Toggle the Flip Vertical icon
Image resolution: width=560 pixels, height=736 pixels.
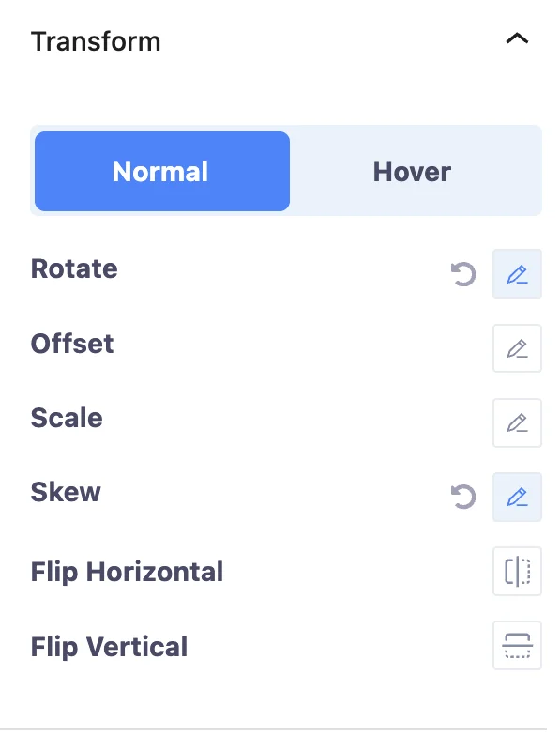click(x=517, y=646)
